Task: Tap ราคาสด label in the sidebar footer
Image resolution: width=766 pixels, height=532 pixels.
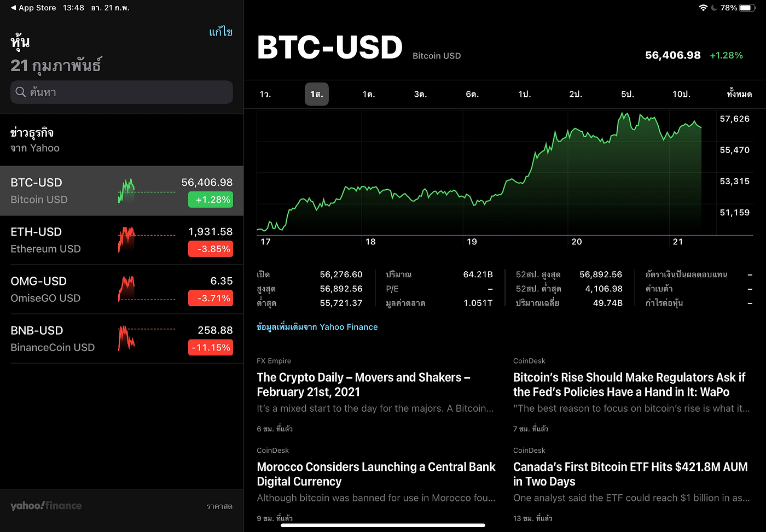Action: click(x=219, y=506)
